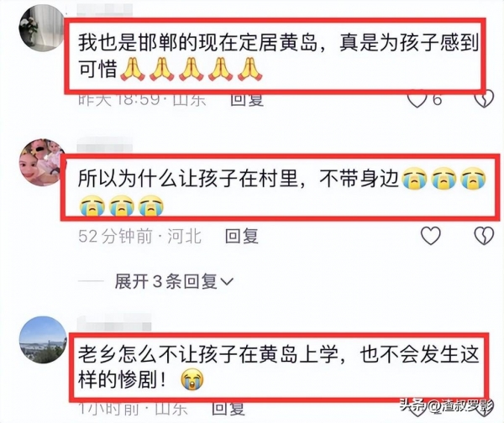Click the 头条@渣叔罗影 watermark
The image size is (504, 423).
pyautogui.click(x=447, y=407)
